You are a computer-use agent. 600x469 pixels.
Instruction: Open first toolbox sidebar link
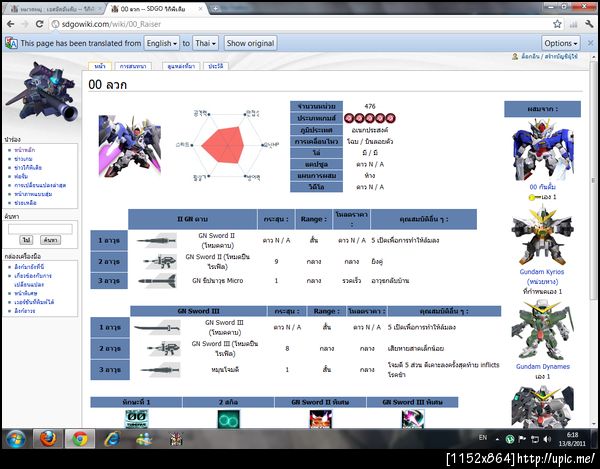[29, 267]
